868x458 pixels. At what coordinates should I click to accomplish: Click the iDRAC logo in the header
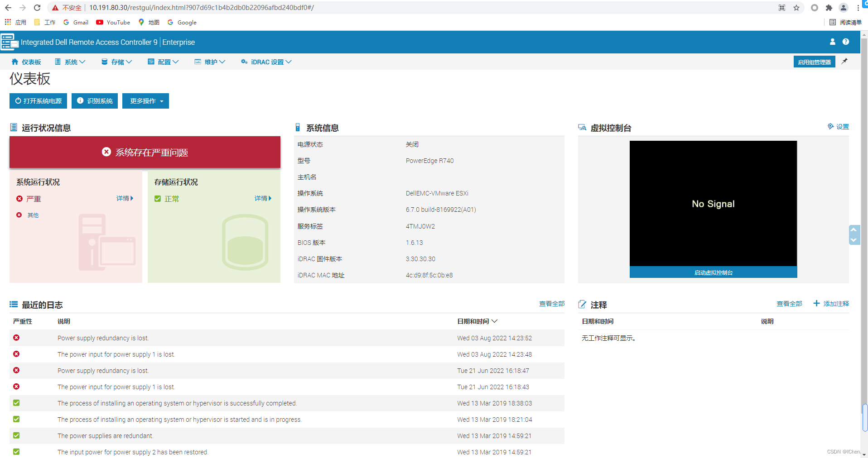(9, 42)
